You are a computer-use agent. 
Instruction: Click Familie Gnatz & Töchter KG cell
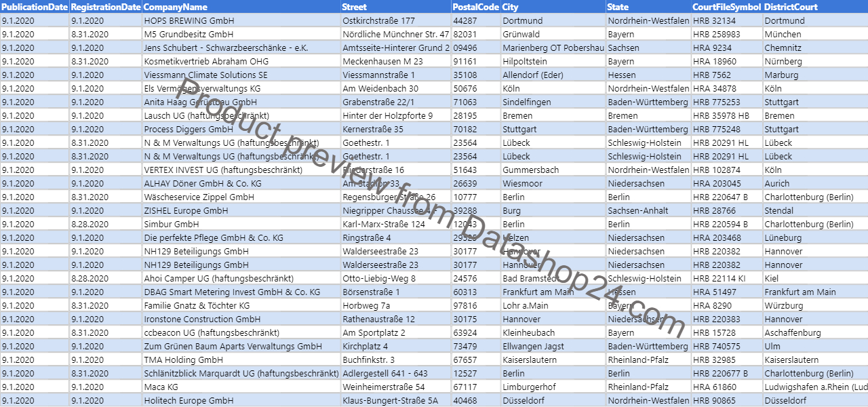coord(241,305)
